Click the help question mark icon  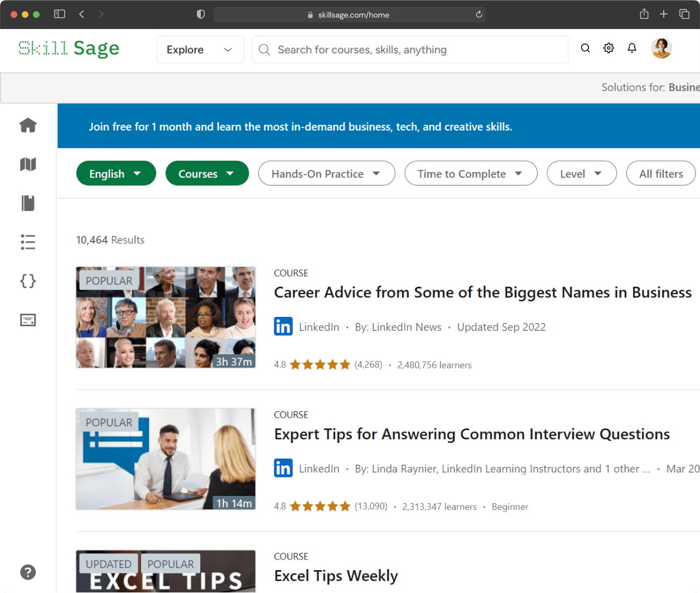(x=28, y=572)
